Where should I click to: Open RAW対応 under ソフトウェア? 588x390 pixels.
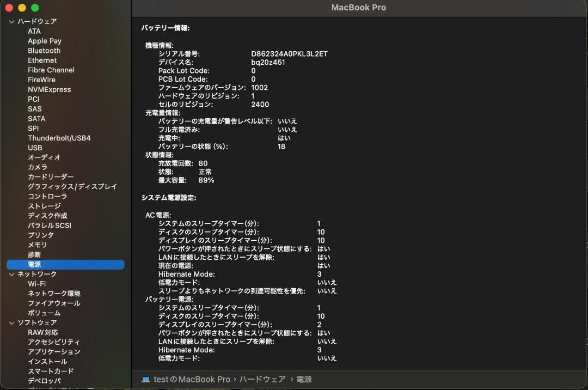pos(42,332)
